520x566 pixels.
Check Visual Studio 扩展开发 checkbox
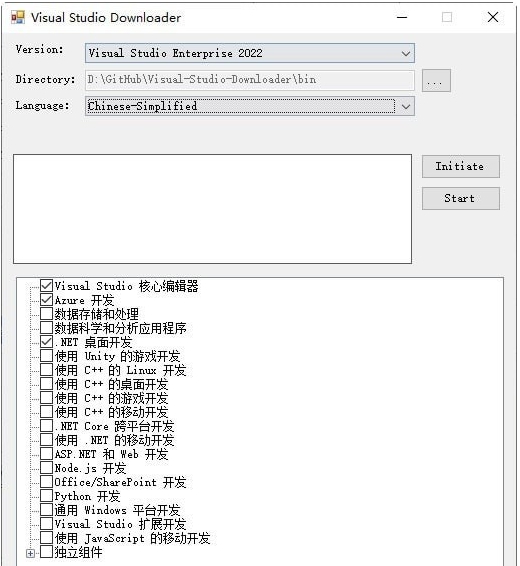(47, 524)
